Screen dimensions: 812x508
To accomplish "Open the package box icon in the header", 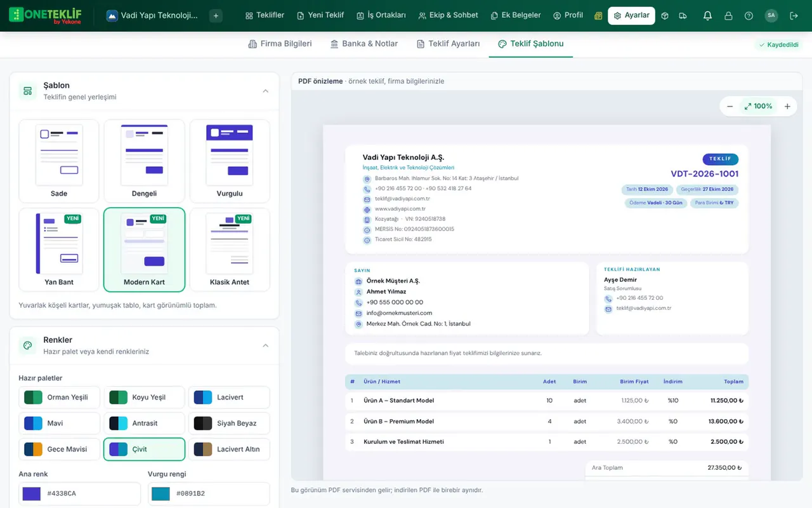I will pos(665,16).
